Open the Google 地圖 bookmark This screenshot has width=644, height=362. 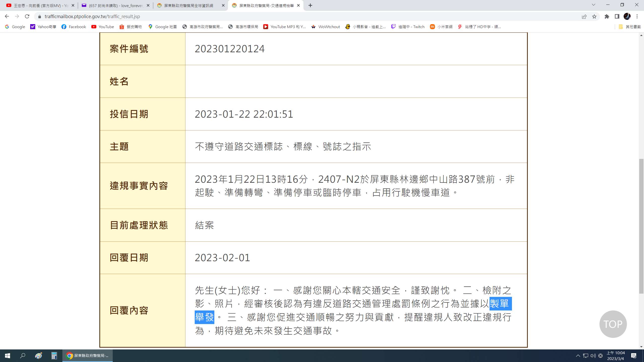click(x=163, y=27)
